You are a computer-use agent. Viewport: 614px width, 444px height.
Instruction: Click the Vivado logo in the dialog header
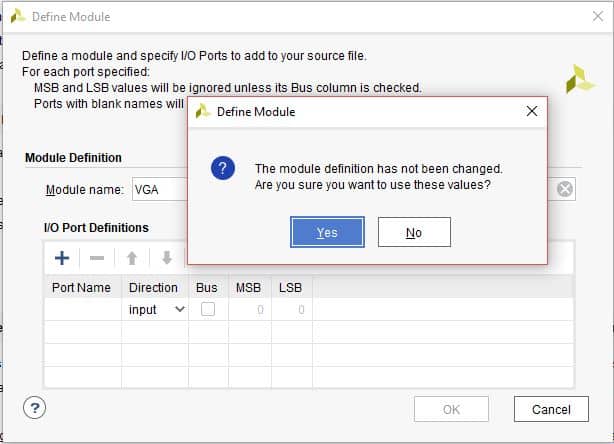[579, 80]
